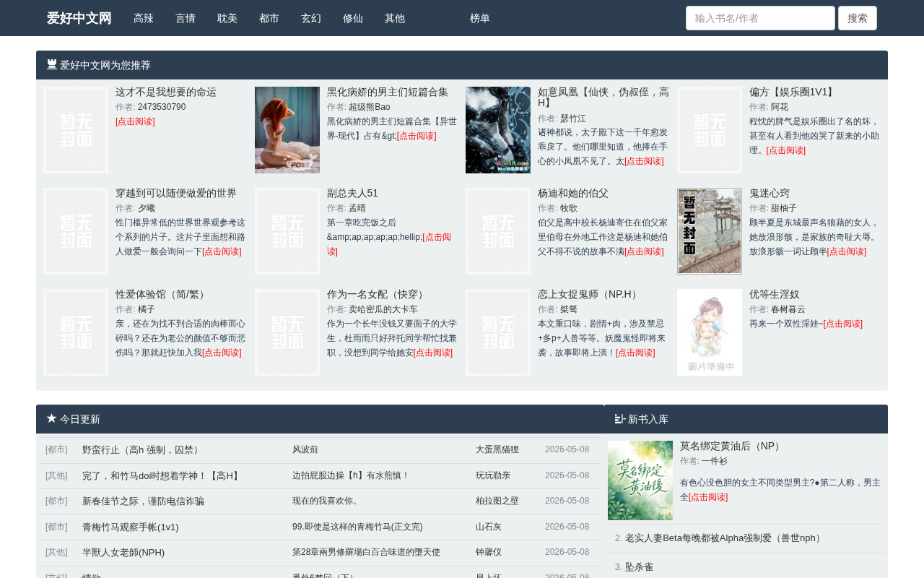Click the chart icon beside 新书入库
Image resolution: width=924 pixels, height=578 pixels.
coord(620,418)
